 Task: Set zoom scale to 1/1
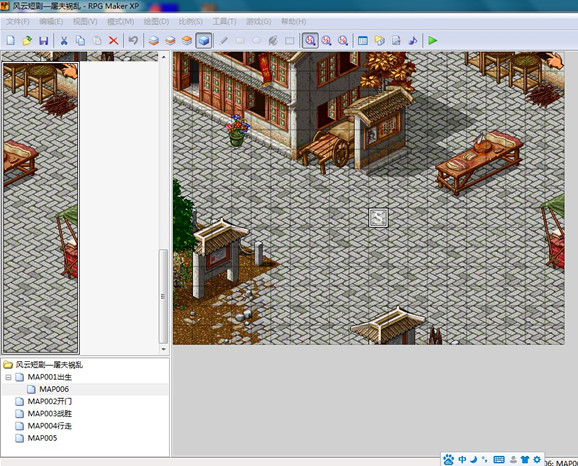(310, 40)
